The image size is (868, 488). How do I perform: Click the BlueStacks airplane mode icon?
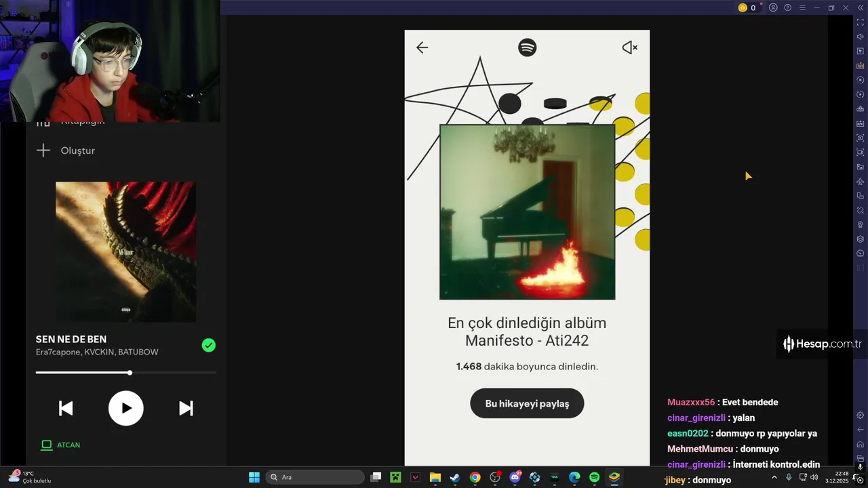860,181
